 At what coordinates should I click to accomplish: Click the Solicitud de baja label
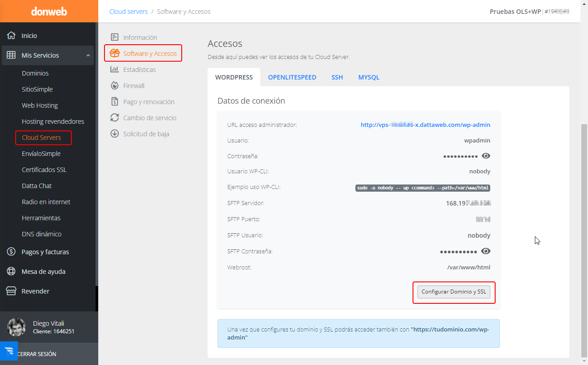(x=146, y=134)
